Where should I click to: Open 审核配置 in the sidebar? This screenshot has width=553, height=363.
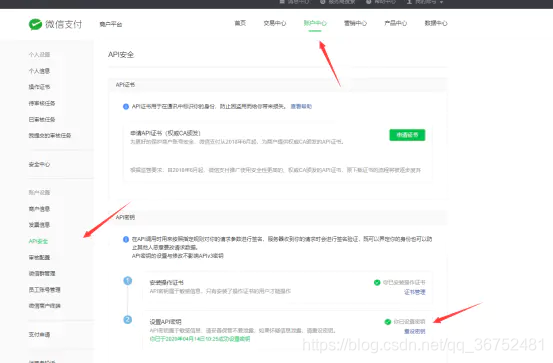(x=39, y=258)
